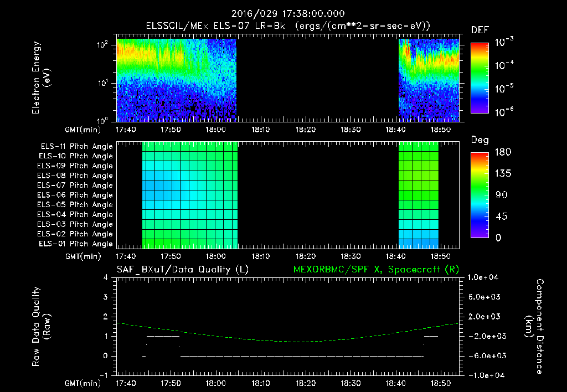The width and height of the screenshot is (567, 392).
Task: Click the 4 tick on data quality axis
Action: tap(105, 277)
